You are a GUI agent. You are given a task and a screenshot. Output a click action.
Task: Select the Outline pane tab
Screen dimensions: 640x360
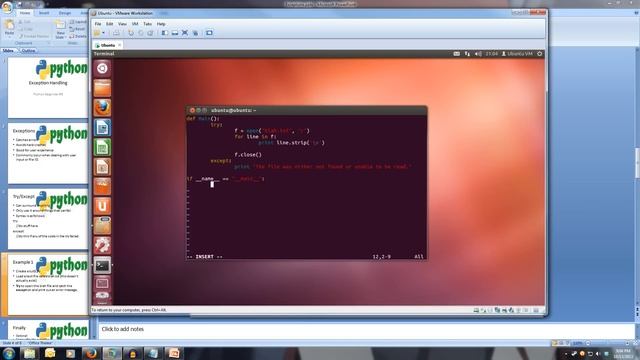28,51
